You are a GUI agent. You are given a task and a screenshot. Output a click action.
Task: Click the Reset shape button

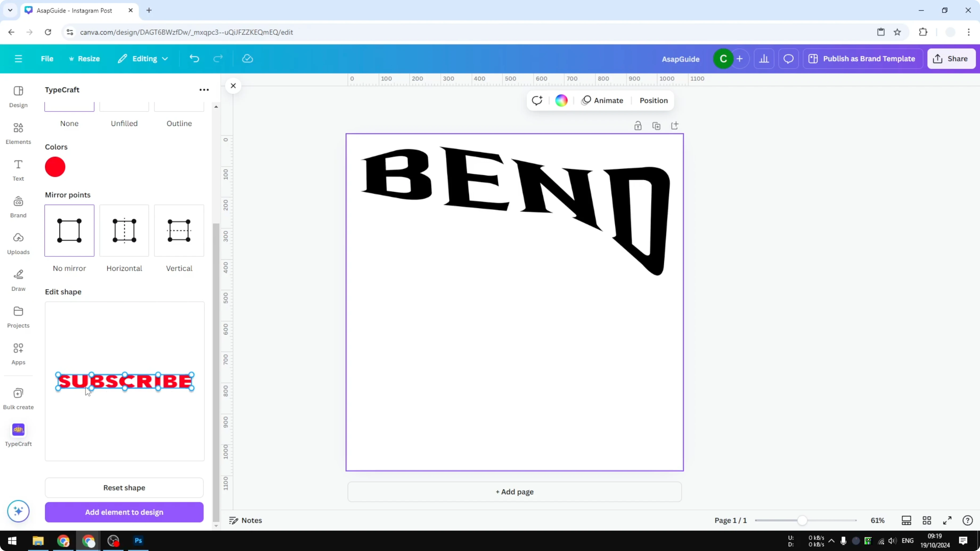[x=124, y=488]
